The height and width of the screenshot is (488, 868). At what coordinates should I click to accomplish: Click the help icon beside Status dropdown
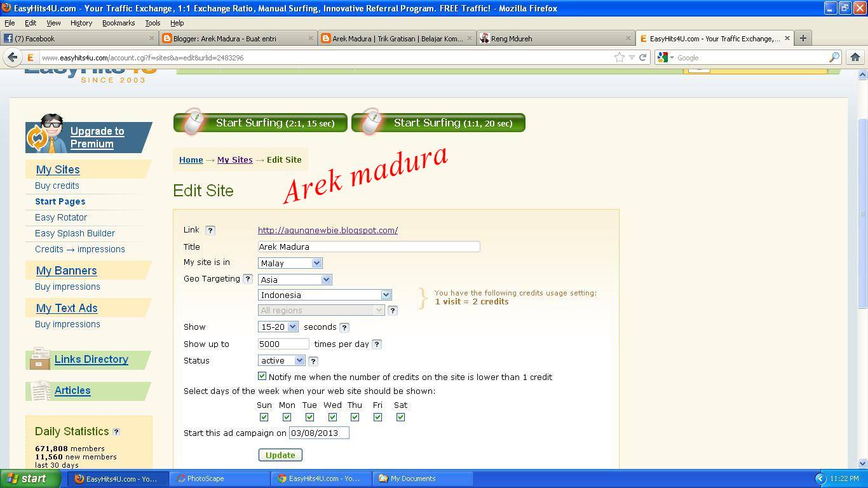coord(313,361)
